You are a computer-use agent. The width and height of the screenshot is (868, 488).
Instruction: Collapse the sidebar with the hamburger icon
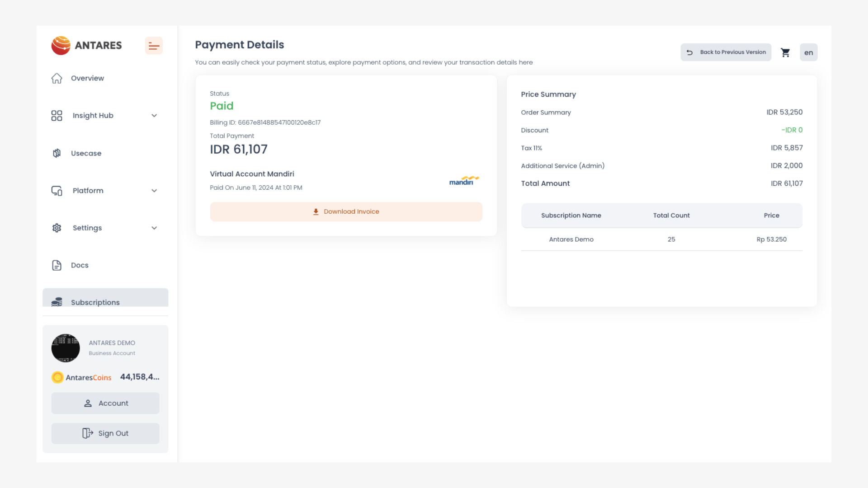154,46
